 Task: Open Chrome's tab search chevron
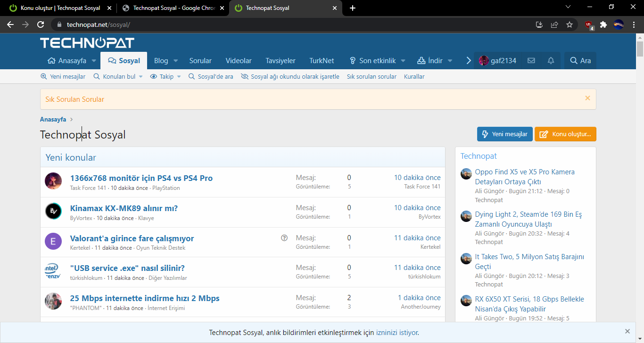(x=568, y=7)
